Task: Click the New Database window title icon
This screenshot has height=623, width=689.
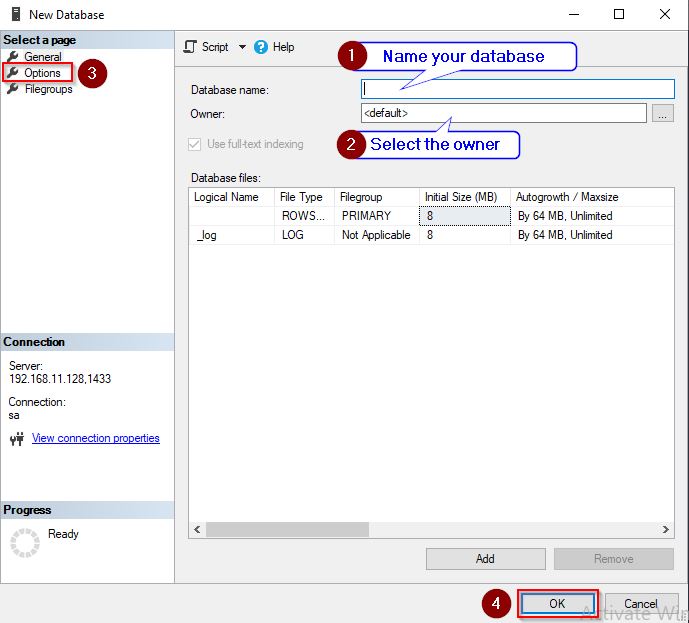Action: tap(13, 14)
